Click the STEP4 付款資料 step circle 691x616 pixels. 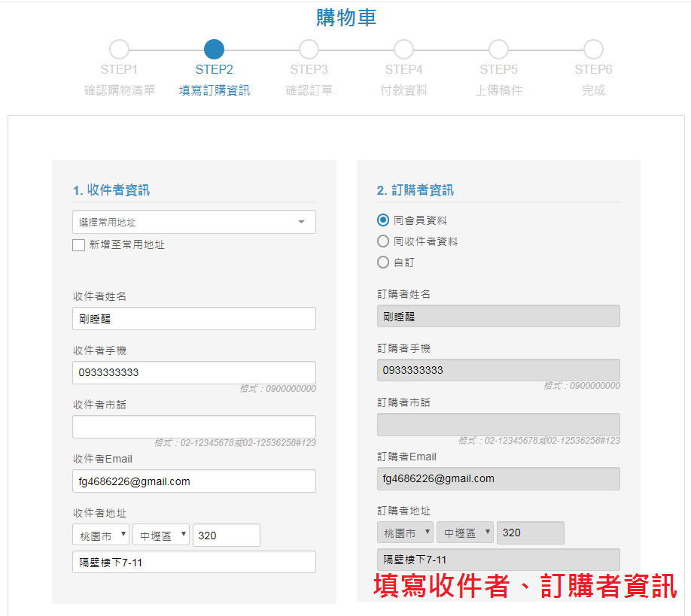[x=403, y=50]
